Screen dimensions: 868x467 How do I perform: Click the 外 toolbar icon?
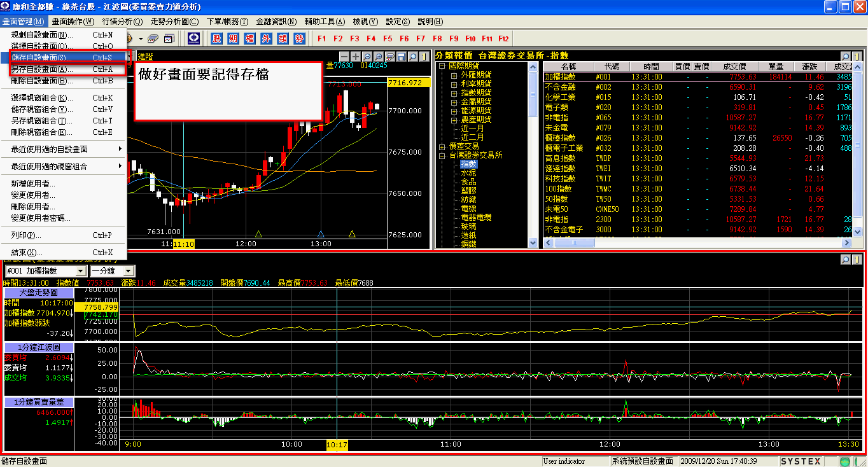pyautogui.click(x=266, y=39)
